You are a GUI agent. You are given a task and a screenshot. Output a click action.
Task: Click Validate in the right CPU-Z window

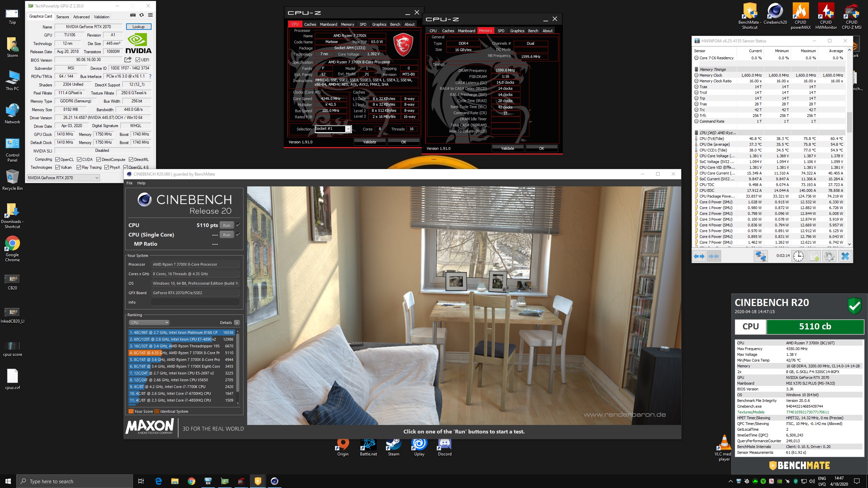pyautogui.click(x=508, y=148)
